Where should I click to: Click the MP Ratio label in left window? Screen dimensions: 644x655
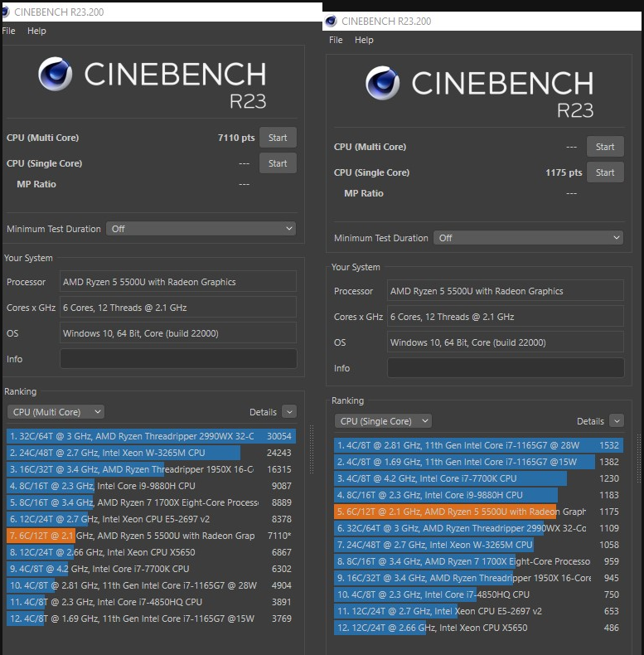click(x=36, y=184)
